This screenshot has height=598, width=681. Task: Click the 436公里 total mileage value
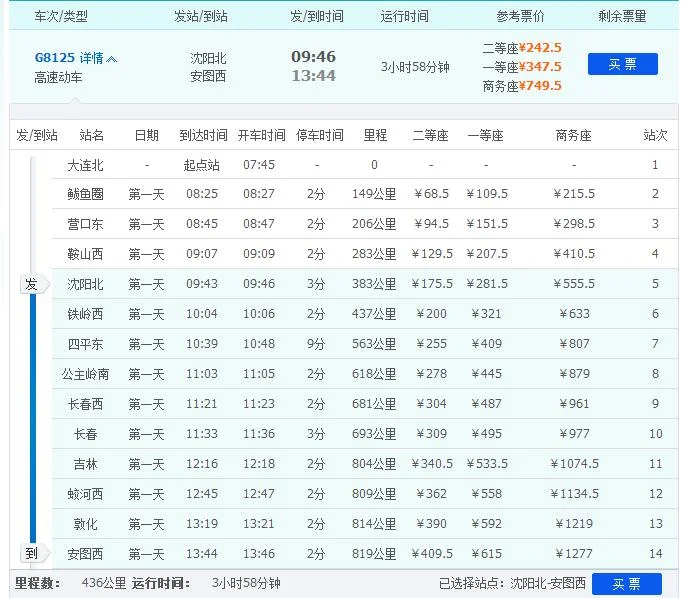(x=104, y=583)
